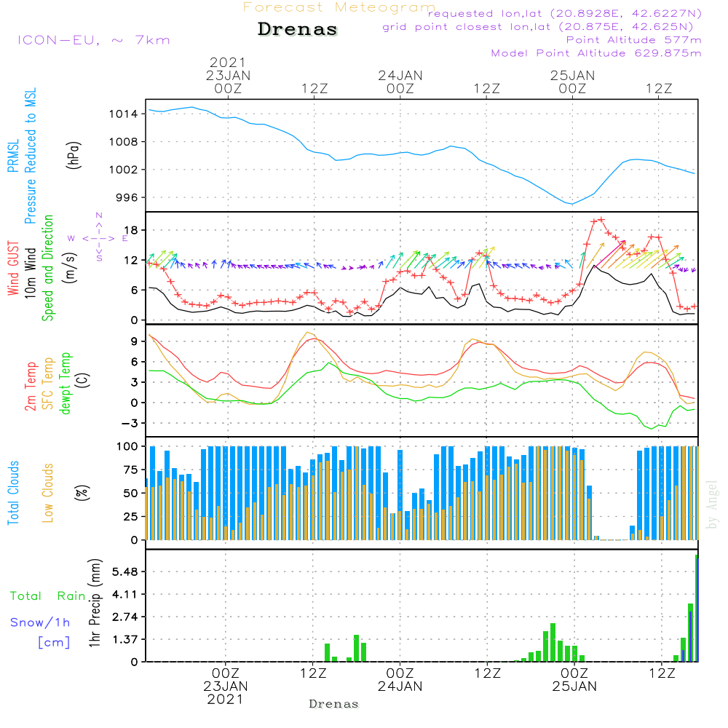Viewport: 728px width, 728px height.
Task: Select the blue Total Clouds legend label
Action: tap(13, 493)
